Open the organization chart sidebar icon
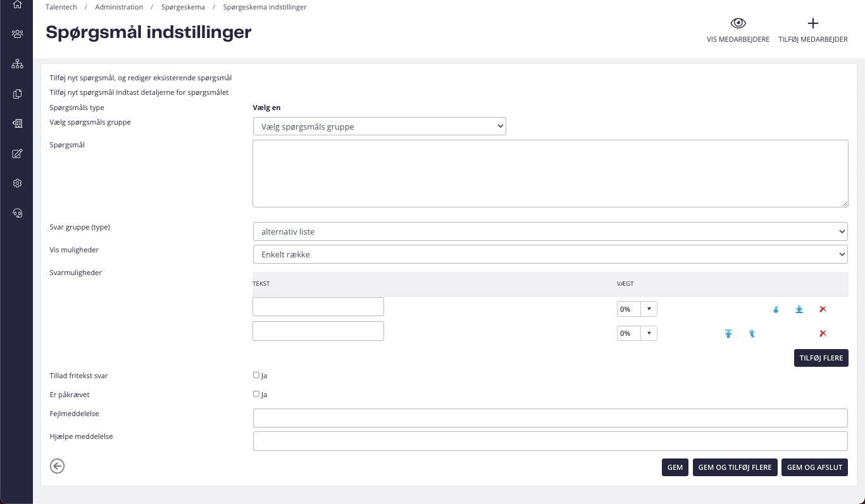The image size is (865, 504). click(x=17, y=64)
